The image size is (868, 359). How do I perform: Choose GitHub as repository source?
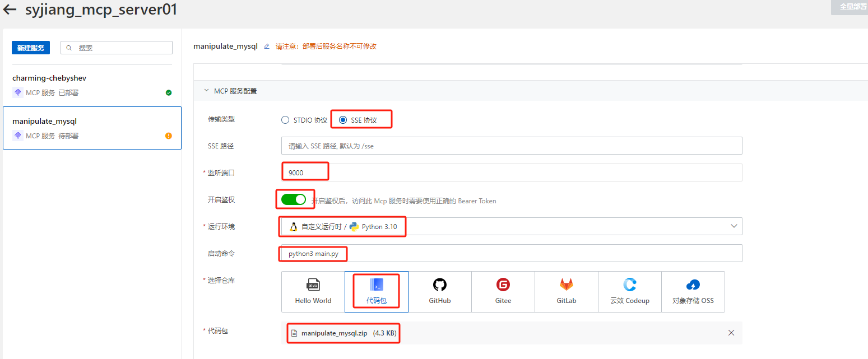click(x=440, y=292)
